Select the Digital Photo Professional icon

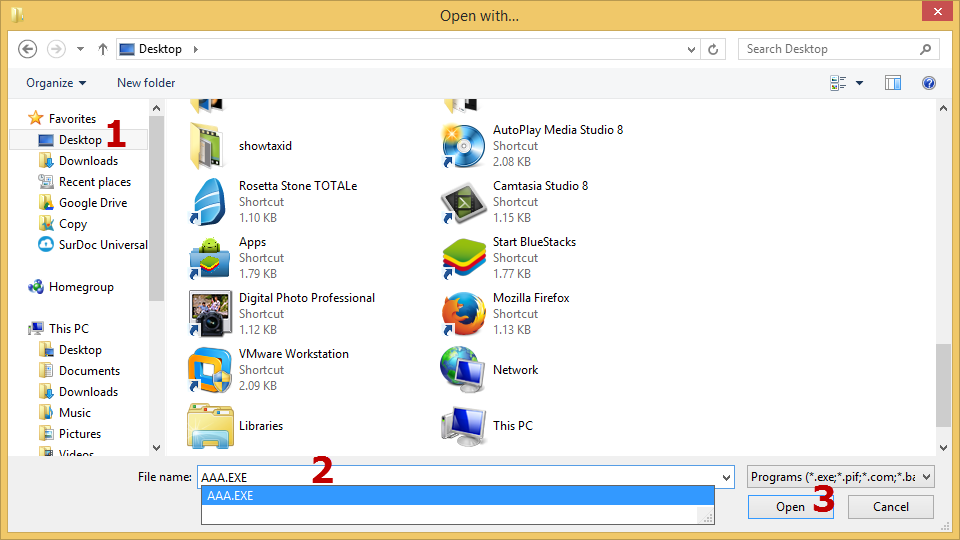click(210, 314)
